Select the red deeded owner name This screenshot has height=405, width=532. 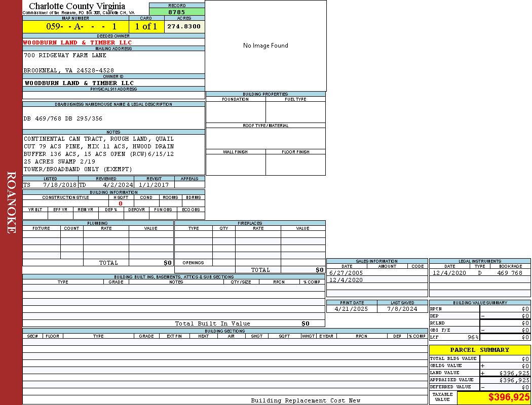click(78, 43)
